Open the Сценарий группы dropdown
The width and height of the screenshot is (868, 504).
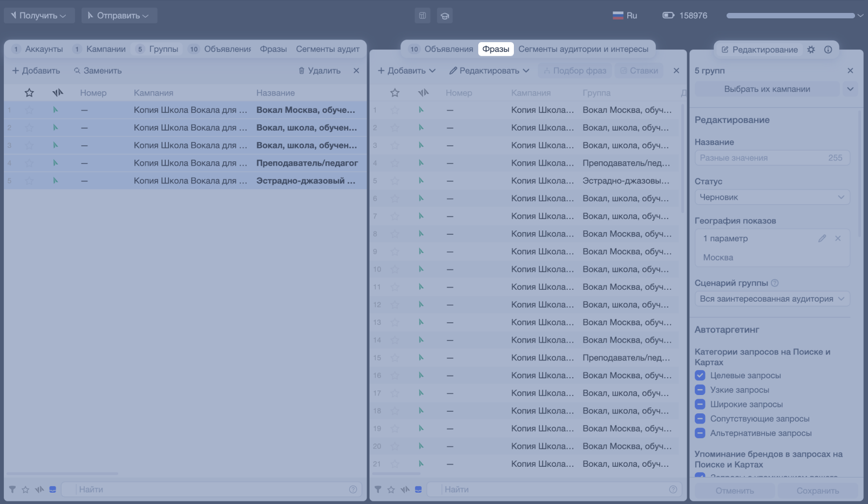[x=772, y=299]
